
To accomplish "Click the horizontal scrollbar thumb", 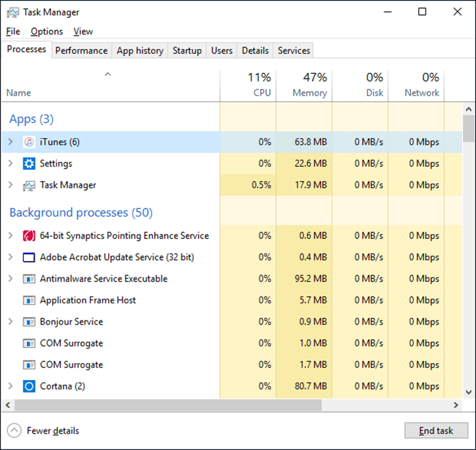I will [x=168, y=405].
